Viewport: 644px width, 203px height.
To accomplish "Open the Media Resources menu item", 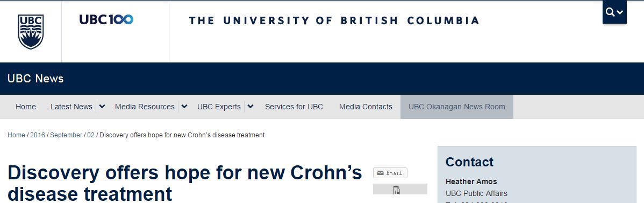I will 145,107.
